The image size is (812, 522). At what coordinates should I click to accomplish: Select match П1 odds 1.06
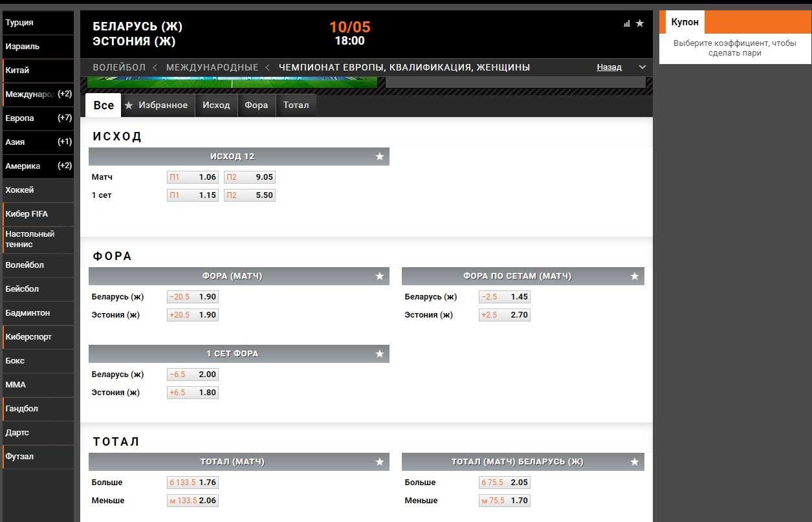tap(192, 177)
